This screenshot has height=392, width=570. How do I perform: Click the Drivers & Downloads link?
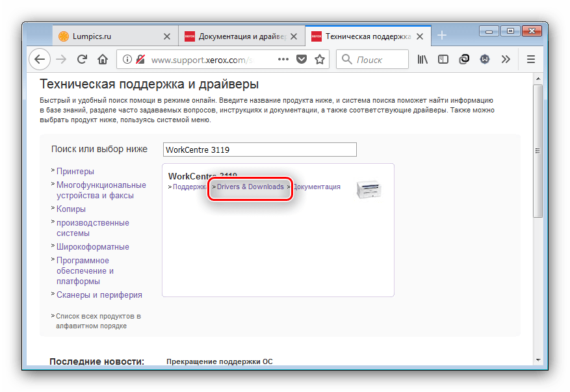(250, 187)
